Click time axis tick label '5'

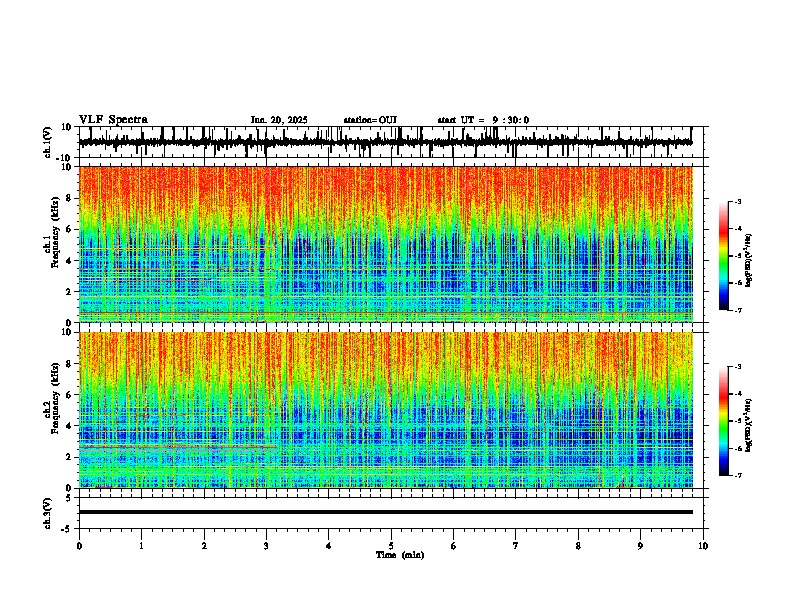point(391,546)
